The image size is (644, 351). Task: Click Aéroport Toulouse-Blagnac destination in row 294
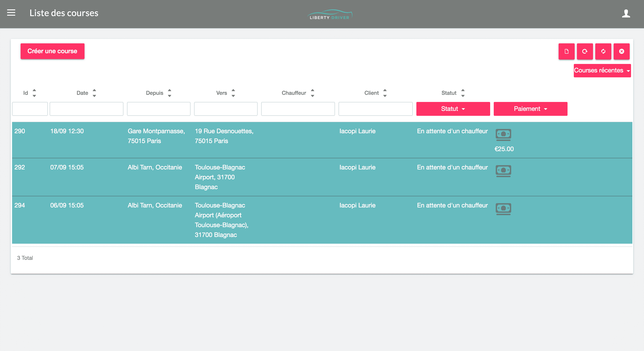tap(222, 220)
